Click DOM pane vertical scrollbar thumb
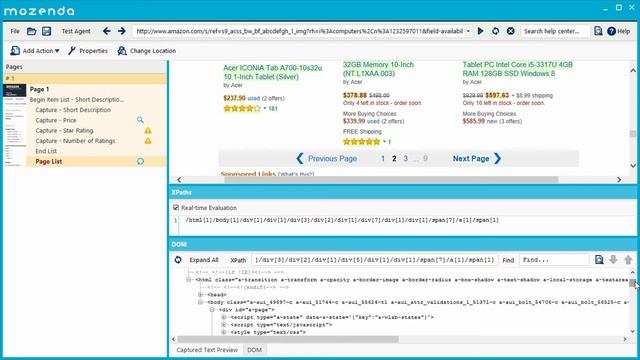 (633, 283)
